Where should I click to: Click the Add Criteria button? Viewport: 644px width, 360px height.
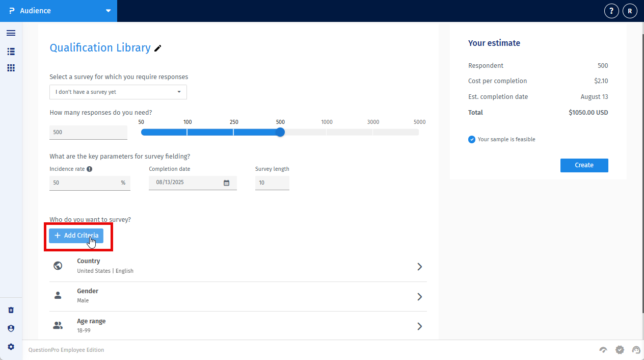point(76,236)
